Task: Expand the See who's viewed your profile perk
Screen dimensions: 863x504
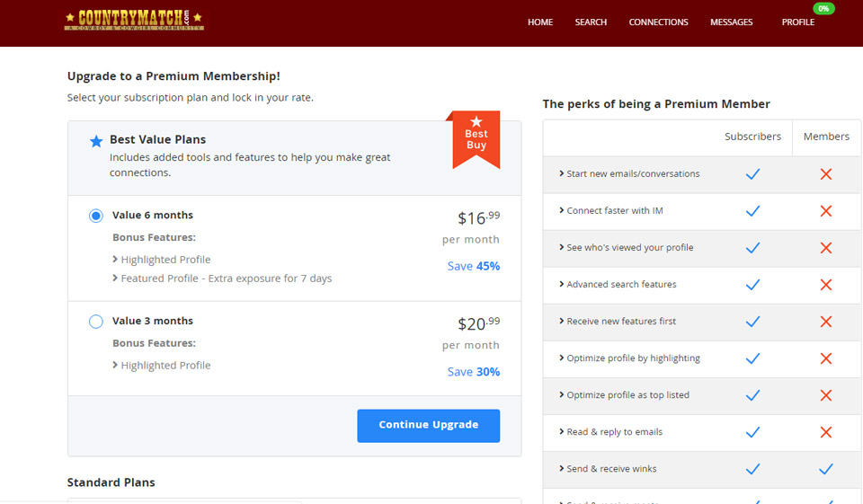Action: point(626,248)
